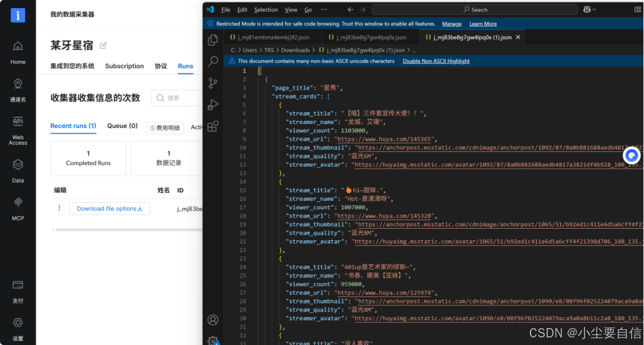Click the VS Code Search command box
Image resolution: width=644 pixels, height=345 pixels.
475,9
